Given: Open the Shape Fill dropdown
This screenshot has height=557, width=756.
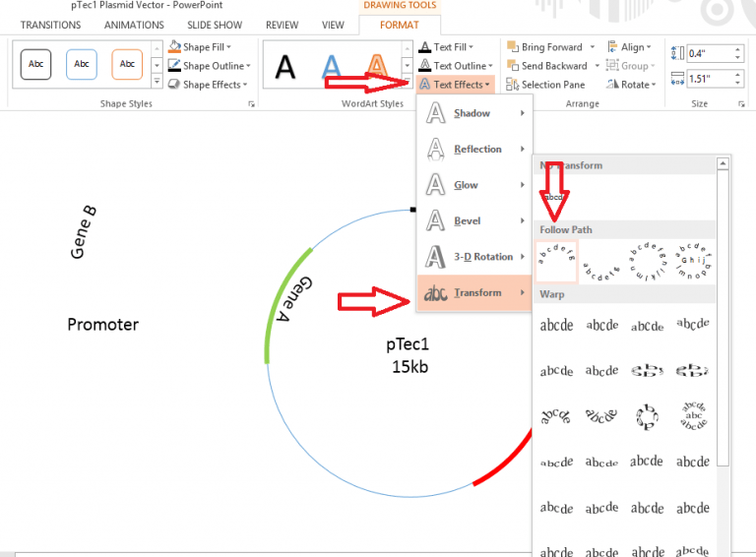Looking at the screenshot, I should click(x=201, y=47).
